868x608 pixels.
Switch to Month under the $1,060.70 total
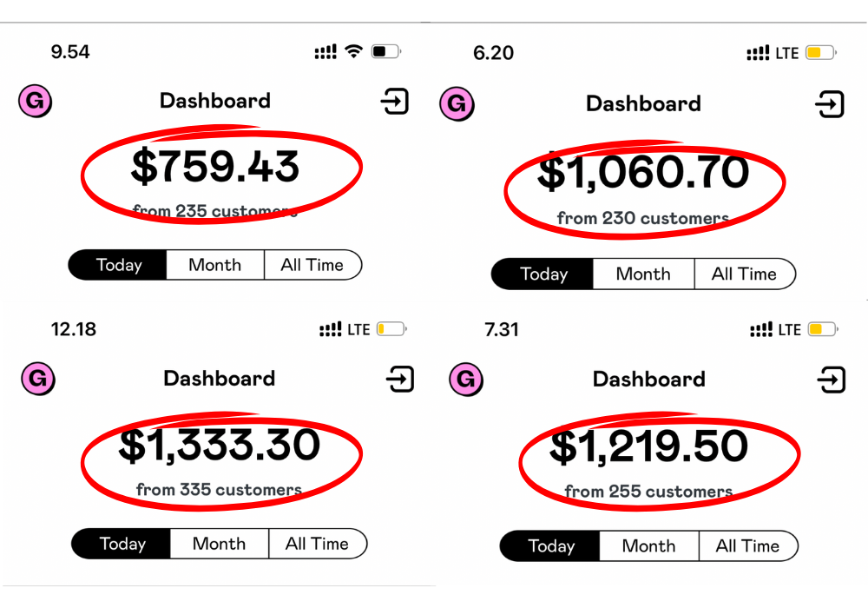(643, 274)
